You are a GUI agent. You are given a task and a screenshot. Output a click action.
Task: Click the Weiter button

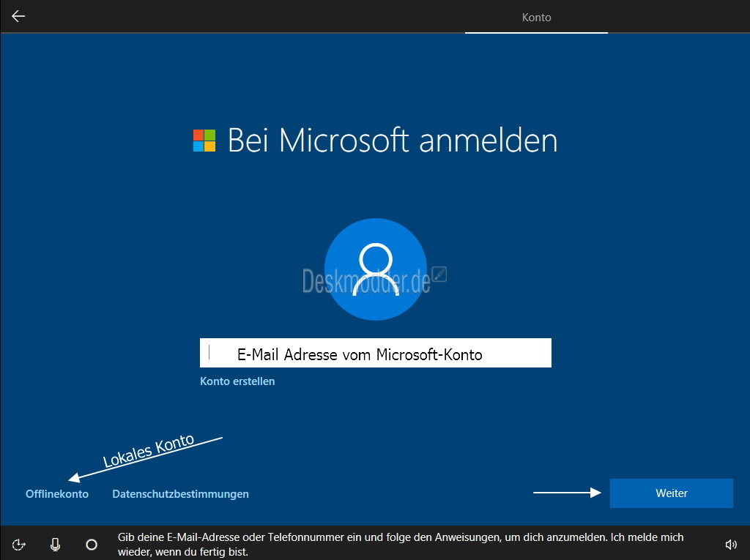671,493
